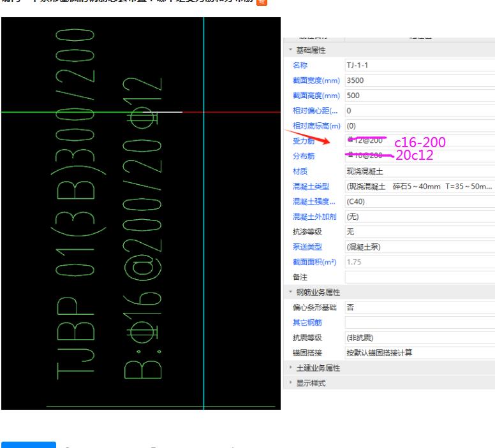Select the 其它钢筋 property label
This screenshot has width=495, height=448.
tap(307, 322)
